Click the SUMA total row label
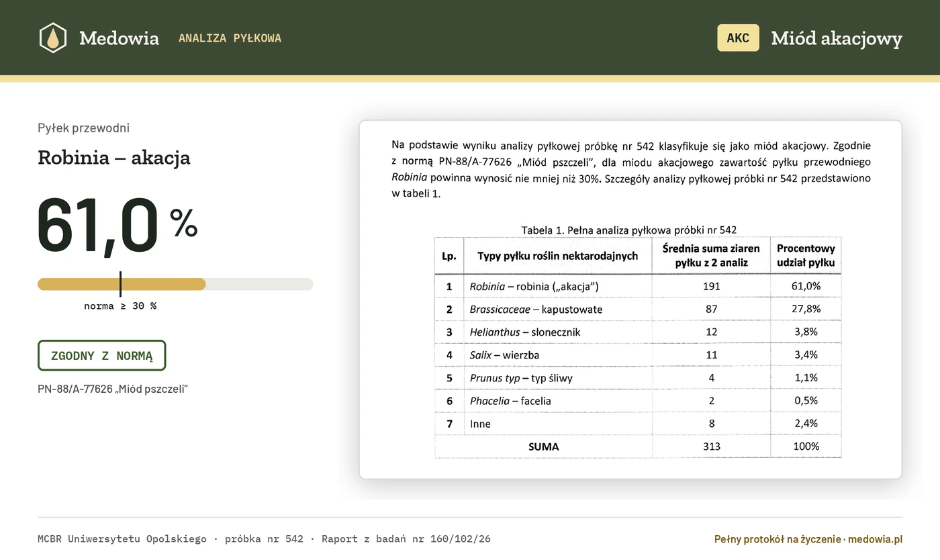 coord(544,447)
